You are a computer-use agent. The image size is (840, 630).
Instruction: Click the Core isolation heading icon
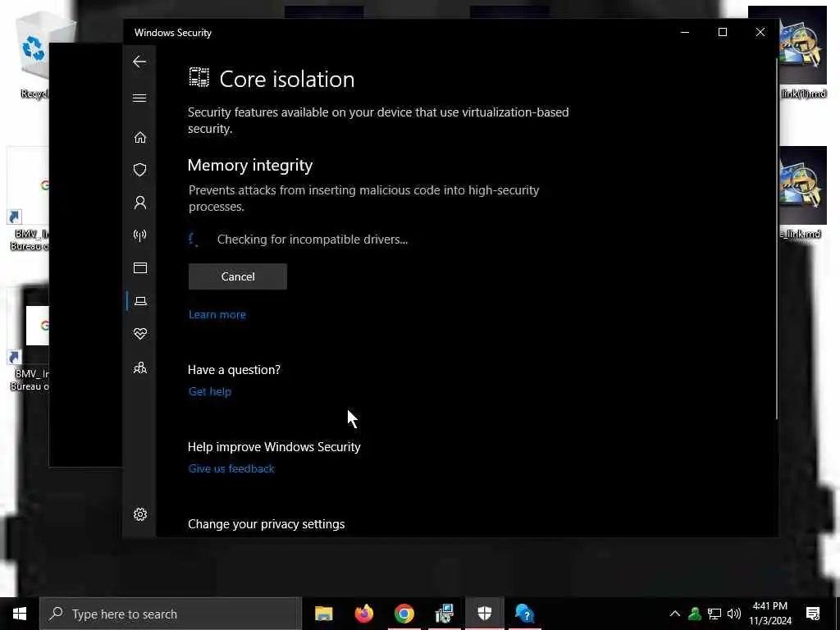click(199, 78)
